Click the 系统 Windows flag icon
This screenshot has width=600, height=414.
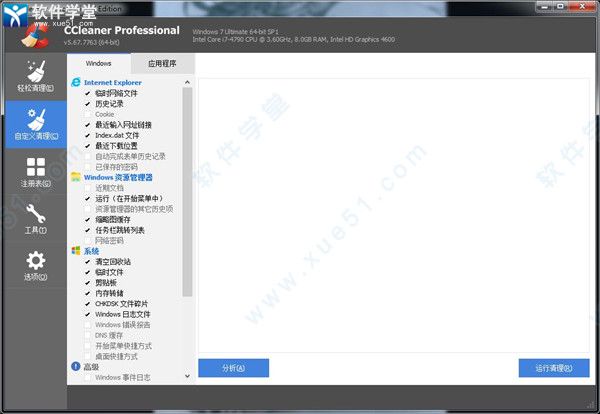click(x=76, y=251)
